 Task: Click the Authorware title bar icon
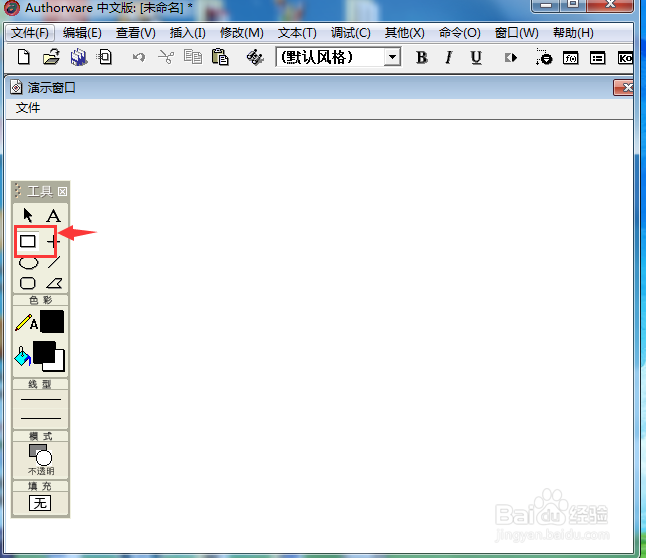point(12,7)
